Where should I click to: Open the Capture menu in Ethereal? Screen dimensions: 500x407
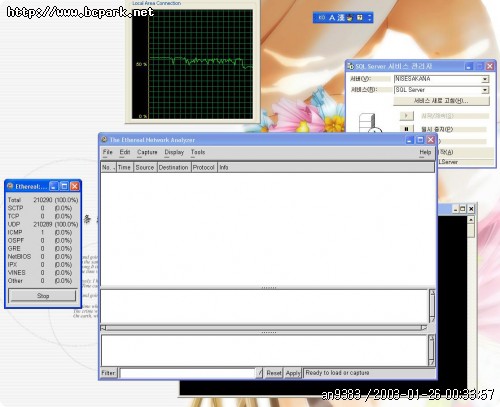point(147,152)
